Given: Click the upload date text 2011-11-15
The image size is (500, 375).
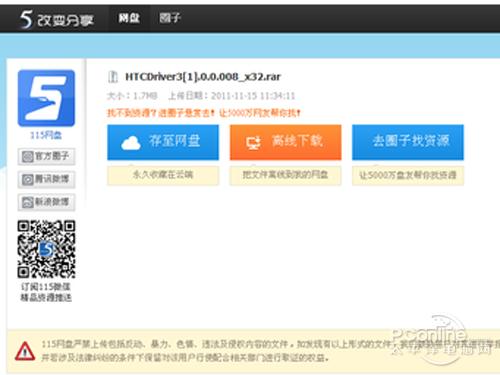Looking at the screenshot, I should point(234,96).
